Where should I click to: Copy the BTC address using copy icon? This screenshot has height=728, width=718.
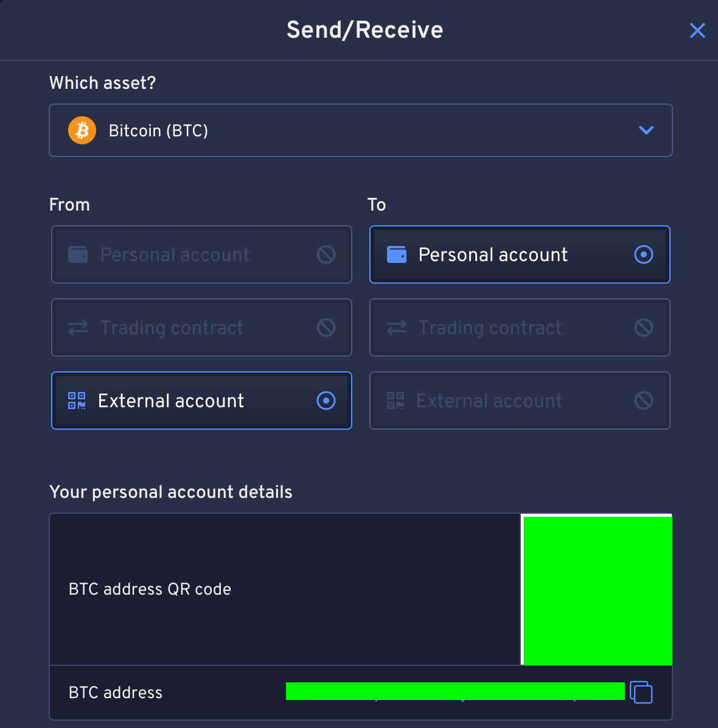pos(641,692)
